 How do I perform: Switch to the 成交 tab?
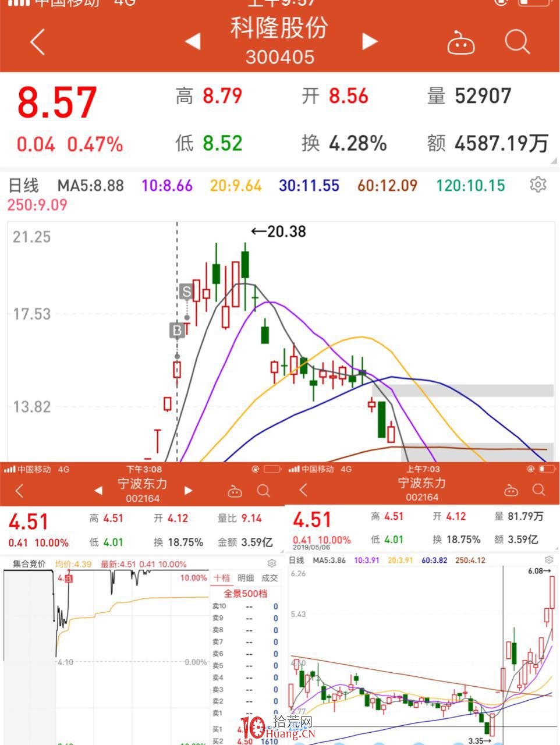[271, 577]
